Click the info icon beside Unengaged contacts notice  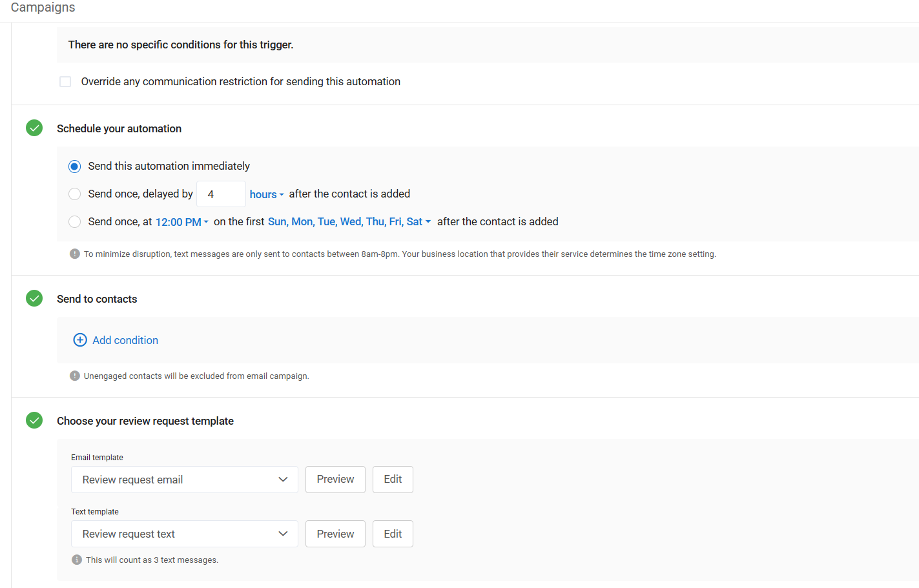coord(75,376)
